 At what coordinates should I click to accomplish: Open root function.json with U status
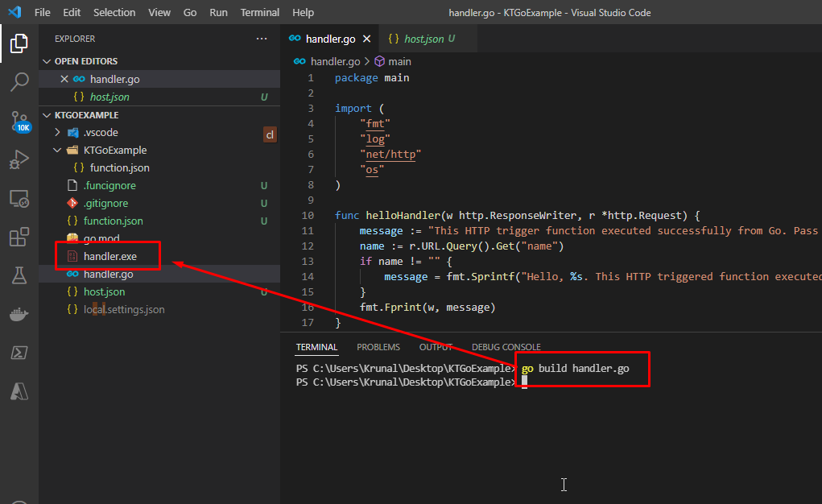coord(159,221)
